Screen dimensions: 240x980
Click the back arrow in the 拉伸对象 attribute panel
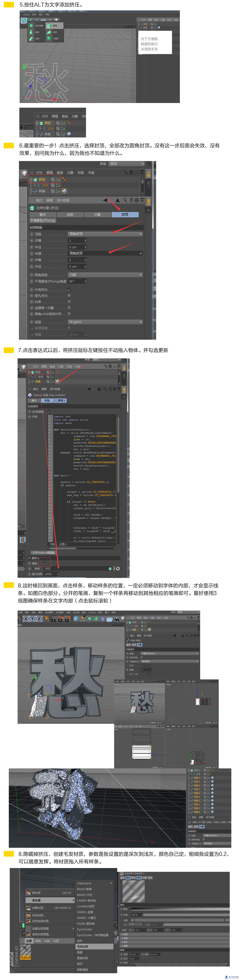[105, 200]
